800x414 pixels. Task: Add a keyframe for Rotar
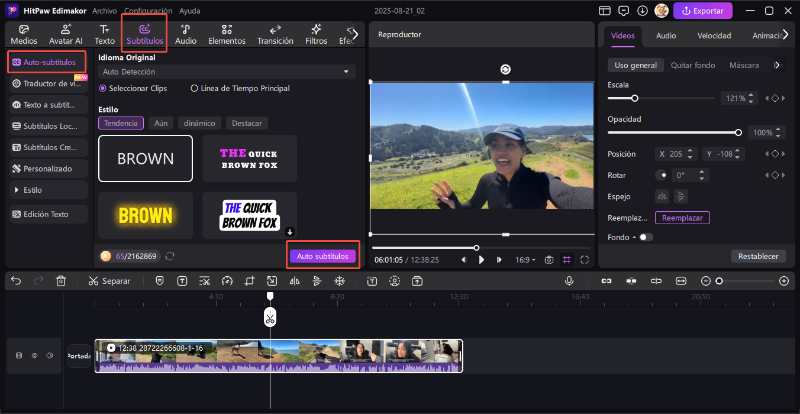774,175
